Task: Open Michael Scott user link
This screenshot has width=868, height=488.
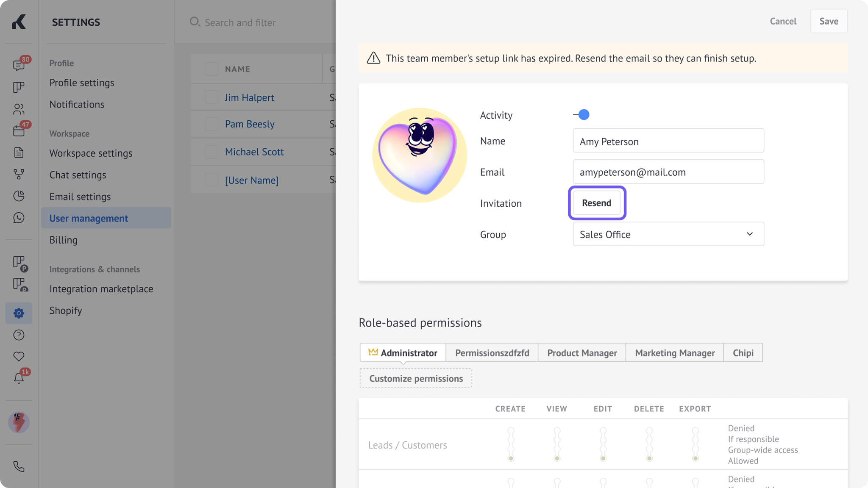Action: point(254,152)
